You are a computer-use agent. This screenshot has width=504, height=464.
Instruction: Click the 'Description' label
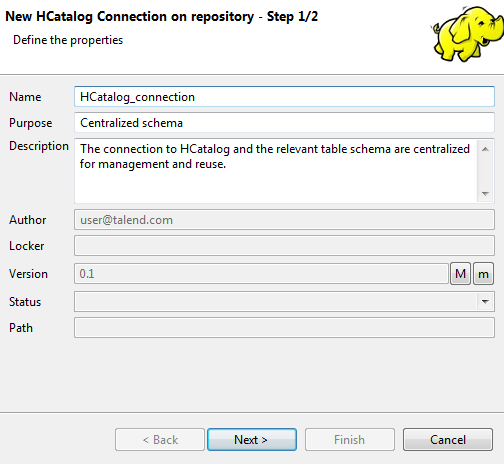click(x=39, y=146)
